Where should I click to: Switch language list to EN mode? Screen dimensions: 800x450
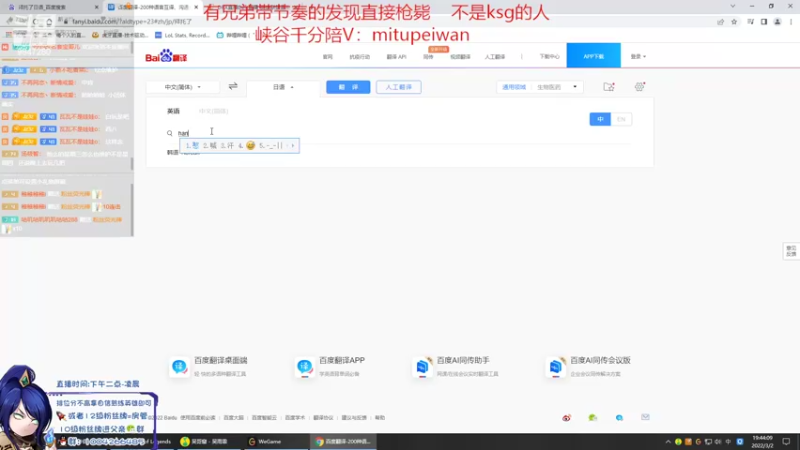click(x=621, y=119)
